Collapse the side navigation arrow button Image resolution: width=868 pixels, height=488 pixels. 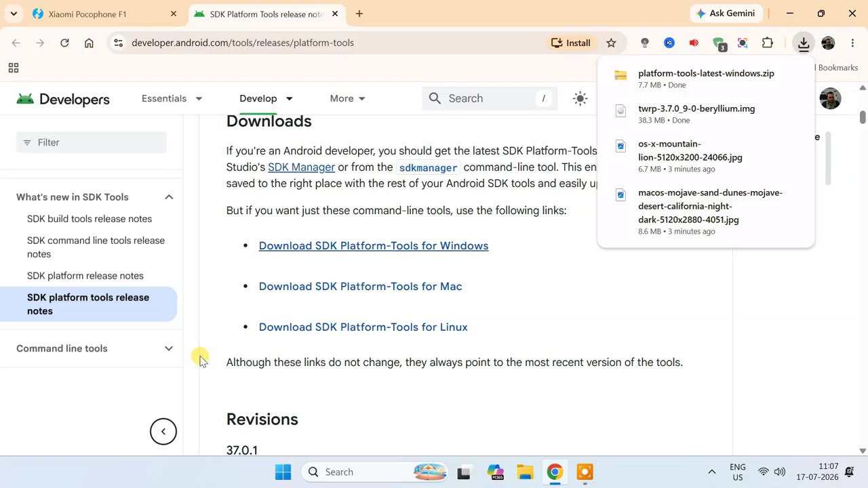(x=163, y=432)
